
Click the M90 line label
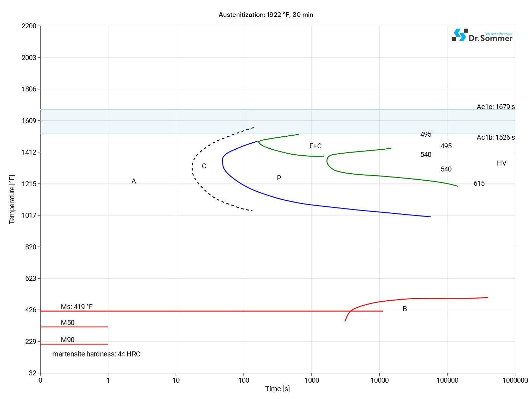point(67,340)
